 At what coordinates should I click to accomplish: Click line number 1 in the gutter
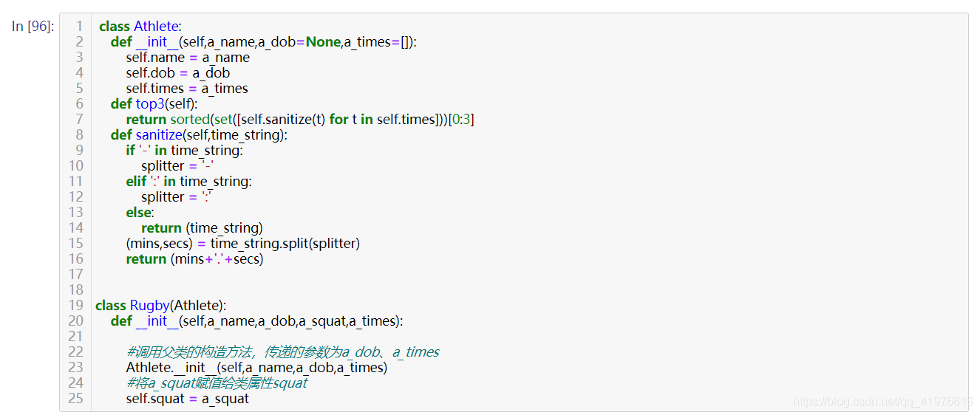click(79, 27)
